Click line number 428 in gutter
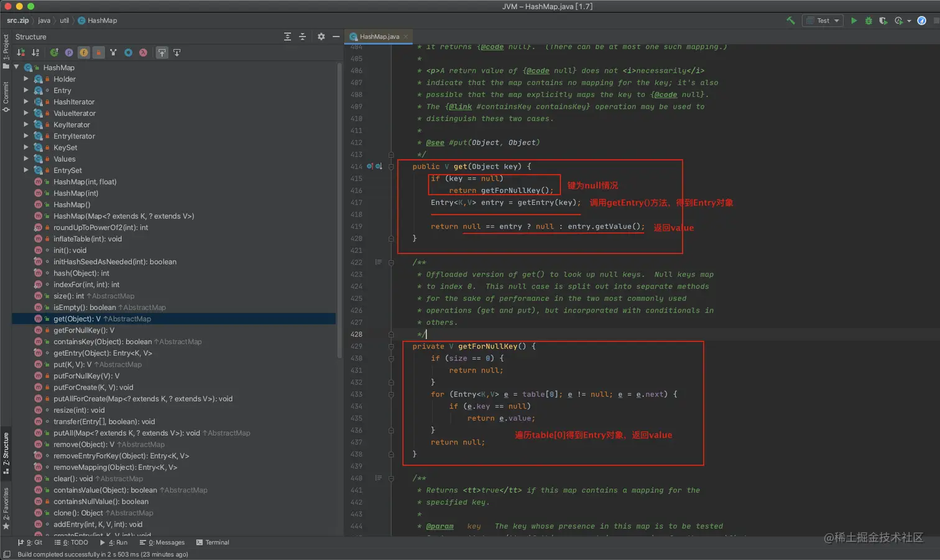Image resolution: width=940 pixels, height=560 pixels. click(x=356, y=334)
